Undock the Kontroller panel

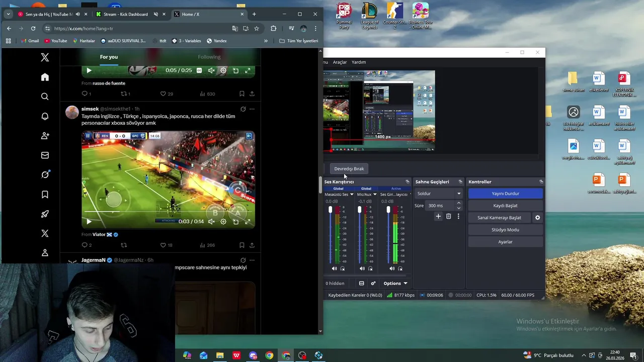click(541, 182)
